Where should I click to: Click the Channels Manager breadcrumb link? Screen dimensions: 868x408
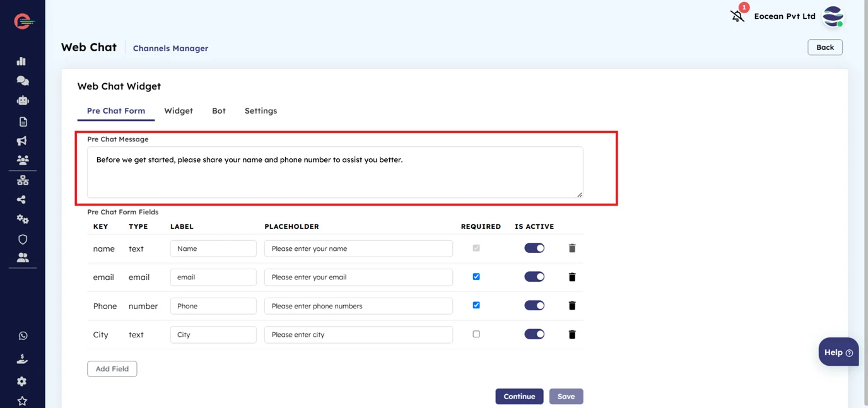170,49
